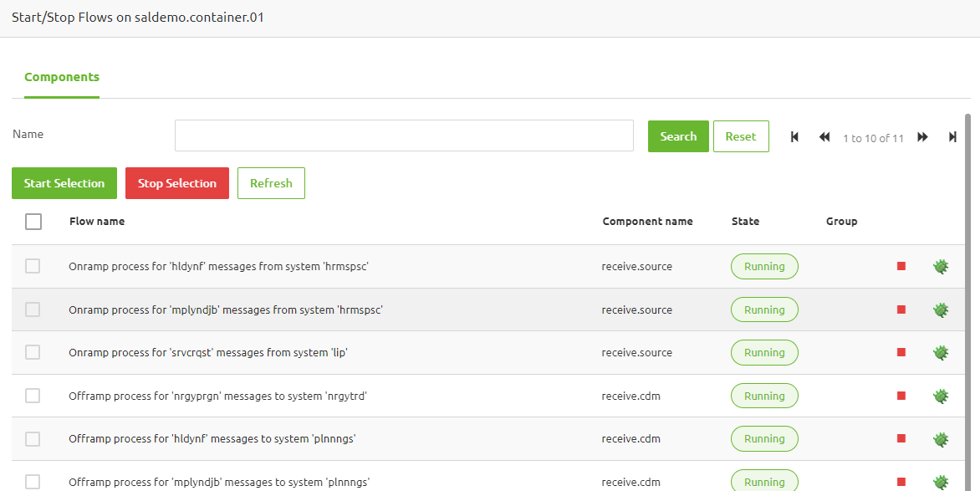Open debug view for the 'hldynf' onramp flow

click(x=941, y=265)
